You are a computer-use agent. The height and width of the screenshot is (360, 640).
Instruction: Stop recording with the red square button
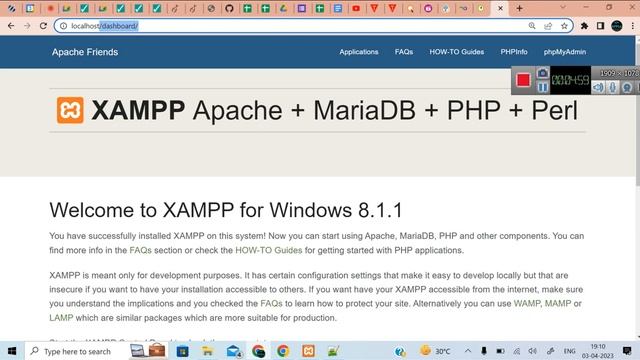[523, 80]
